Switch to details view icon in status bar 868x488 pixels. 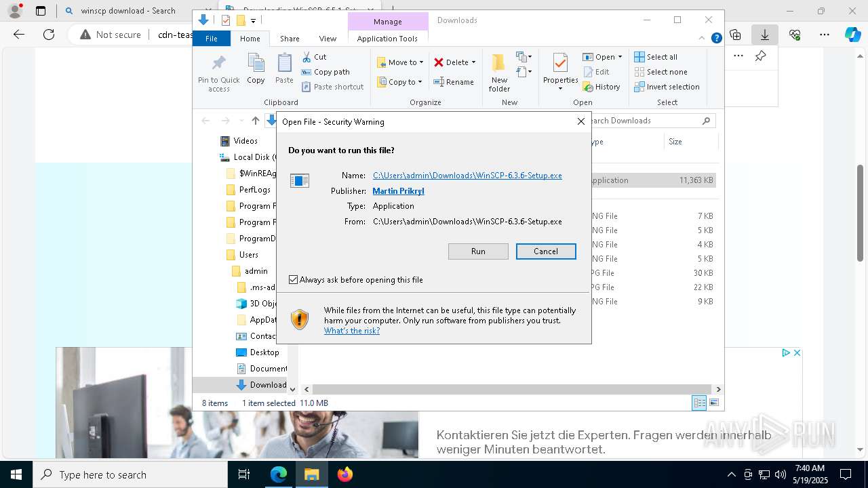[x=698, y=403]
